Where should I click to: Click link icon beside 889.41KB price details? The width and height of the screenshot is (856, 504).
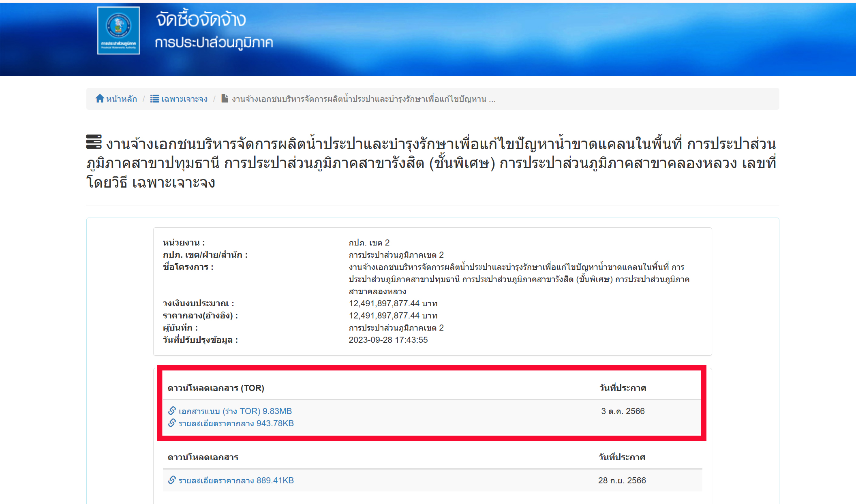point(172,480)
